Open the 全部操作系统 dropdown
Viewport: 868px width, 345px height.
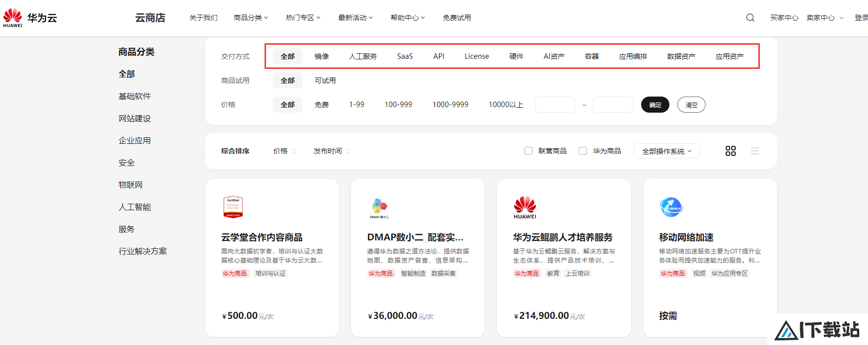pyautogui.click(x=667, y=151)
